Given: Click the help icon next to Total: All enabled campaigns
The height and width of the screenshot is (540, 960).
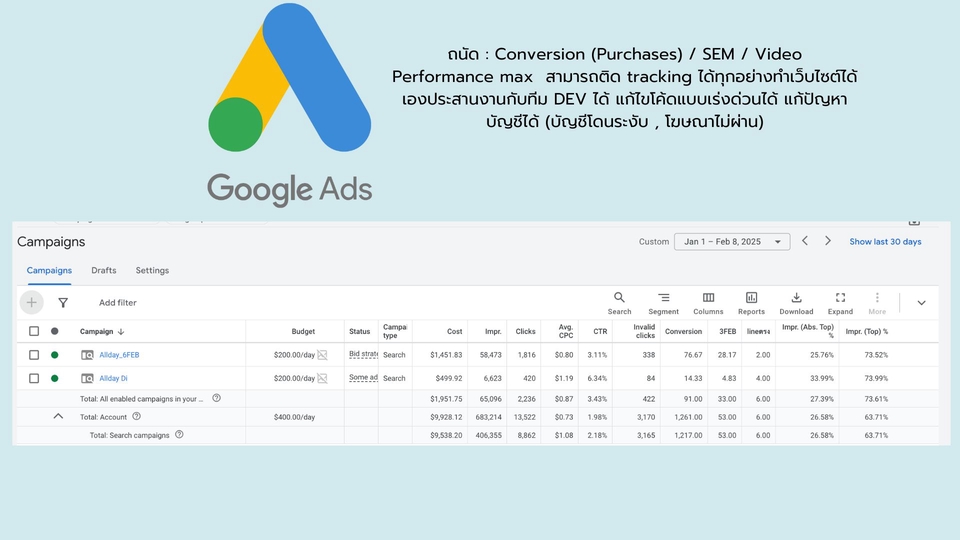Looking at the screenshot, I should [216, 398].
